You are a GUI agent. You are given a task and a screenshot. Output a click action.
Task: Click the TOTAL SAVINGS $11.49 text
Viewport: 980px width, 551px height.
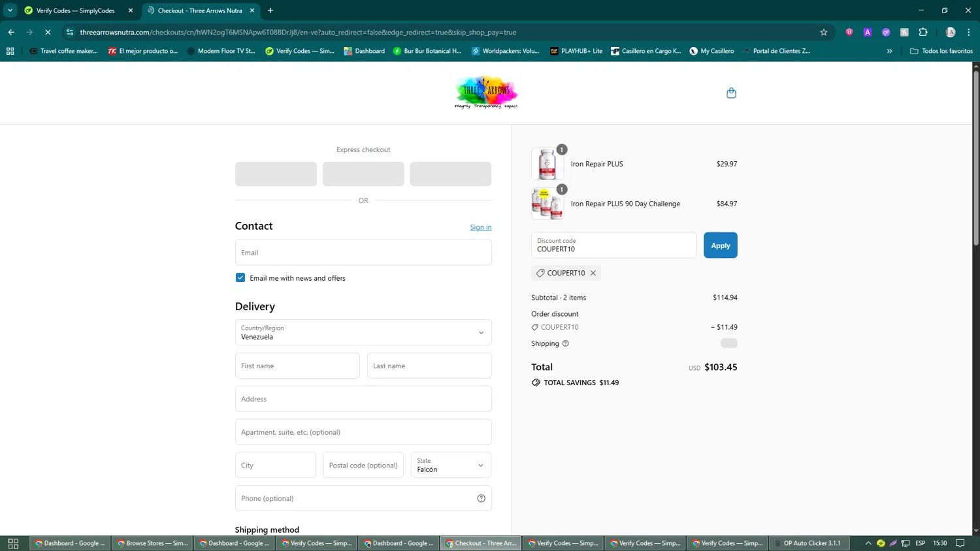581,383
